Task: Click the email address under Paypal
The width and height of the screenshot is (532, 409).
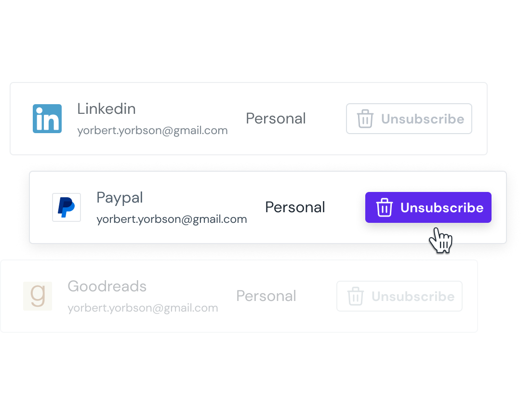Action: [172, 219]
